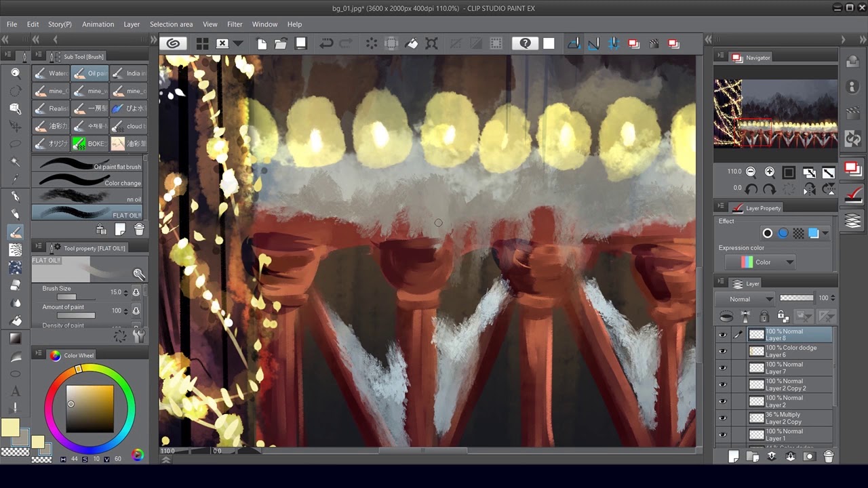Choose the FLAT OIL!! brush
Viewport: 868px width, 488px height.
pyautogui.click(x=88, y=213)
